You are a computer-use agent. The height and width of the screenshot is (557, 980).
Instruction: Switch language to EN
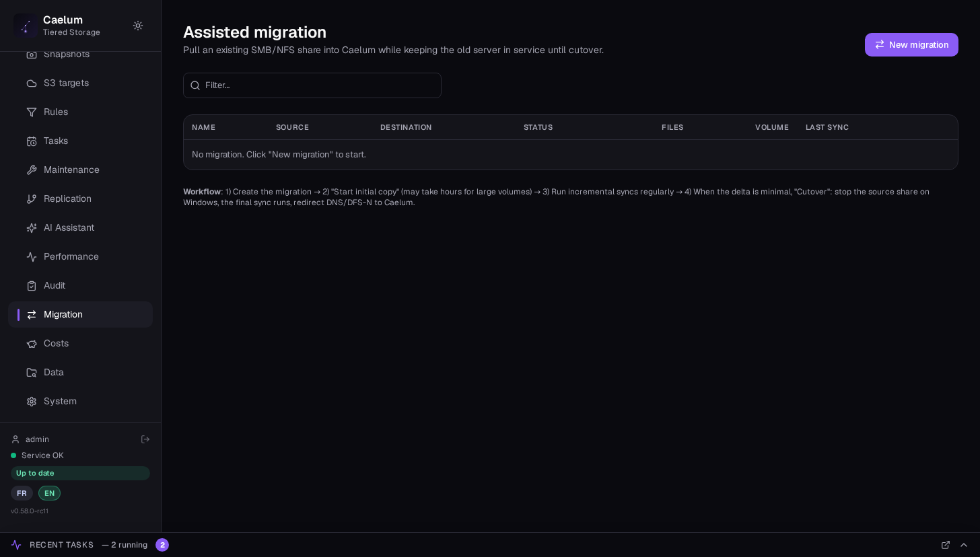coord(49,493)
